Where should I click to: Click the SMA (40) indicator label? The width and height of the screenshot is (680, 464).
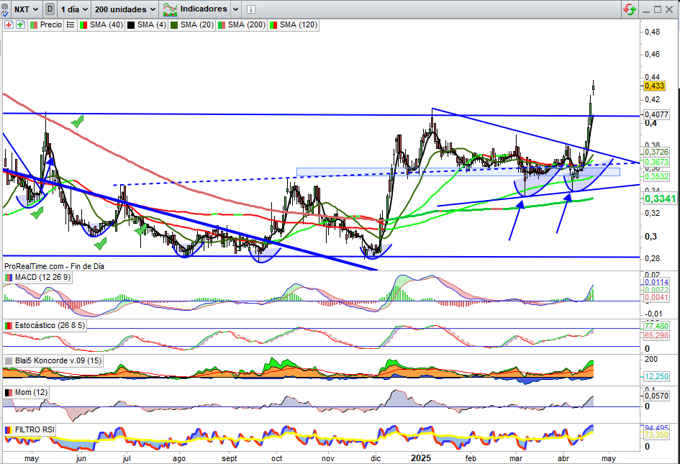106,25
